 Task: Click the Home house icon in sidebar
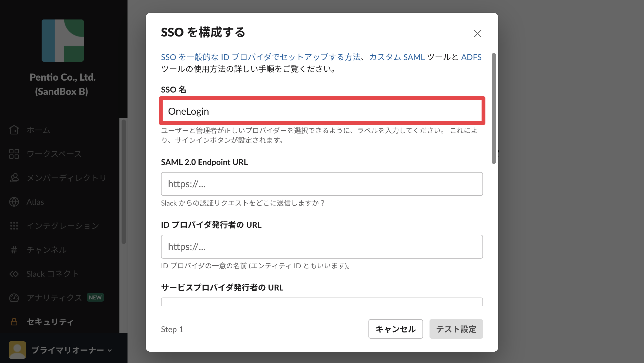coord(14,130)
